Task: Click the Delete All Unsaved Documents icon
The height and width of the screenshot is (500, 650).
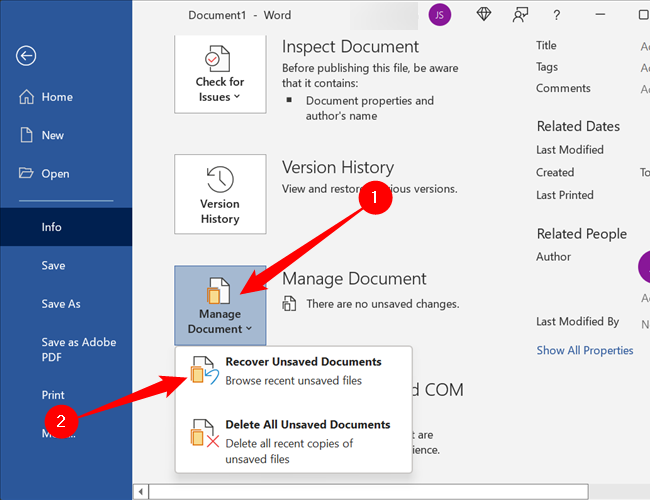Action: (204, 433)
